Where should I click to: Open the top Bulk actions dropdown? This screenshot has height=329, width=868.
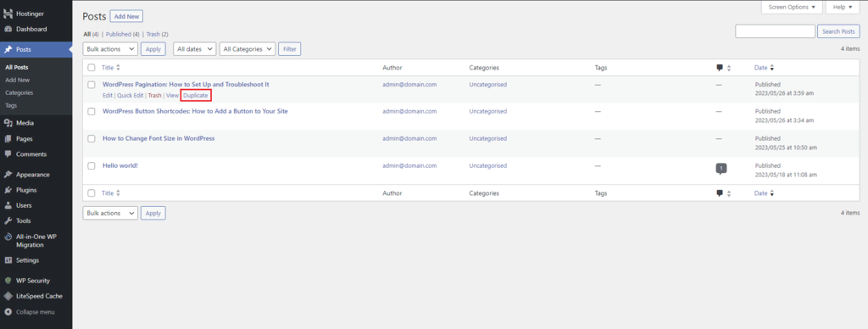coord(110,48)
